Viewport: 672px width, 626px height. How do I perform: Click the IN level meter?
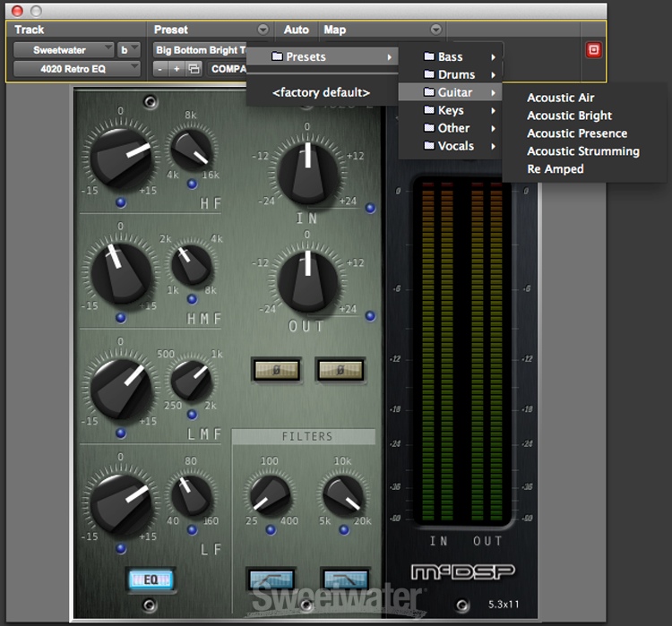tap(437, 350)
